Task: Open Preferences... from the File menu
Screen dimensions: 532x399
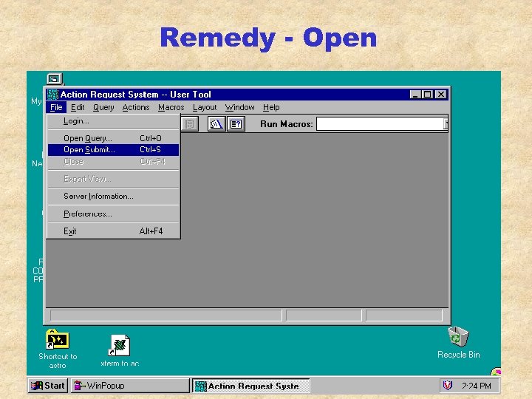Action: (113, 214)
